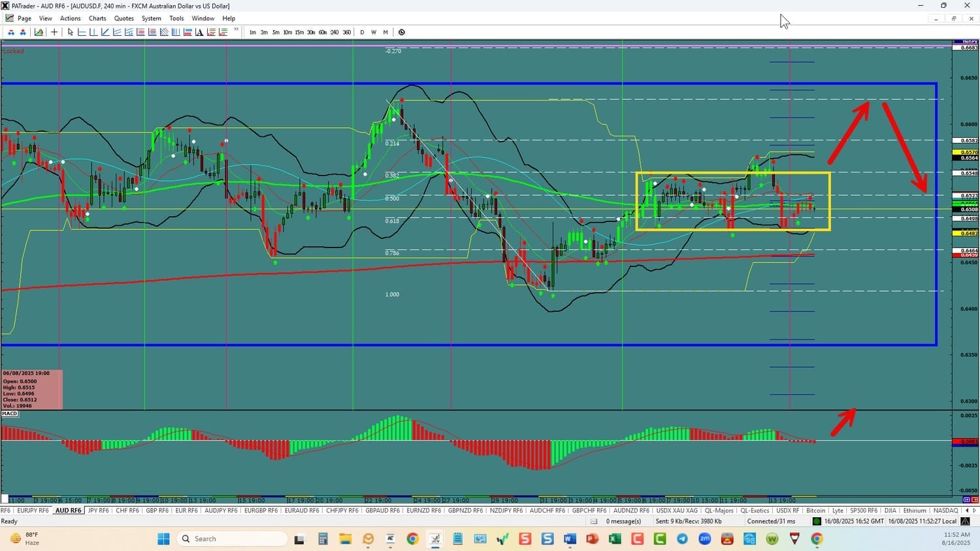Switch chart to 1m timeframe
The height and width of the screenshot is (551, 980).
point(253,33)
